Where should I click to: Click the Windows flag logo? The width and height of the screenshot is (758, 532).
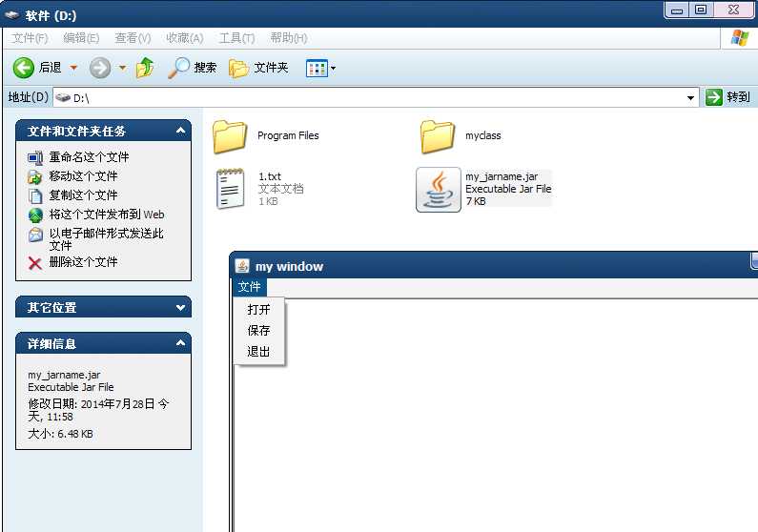740,38
